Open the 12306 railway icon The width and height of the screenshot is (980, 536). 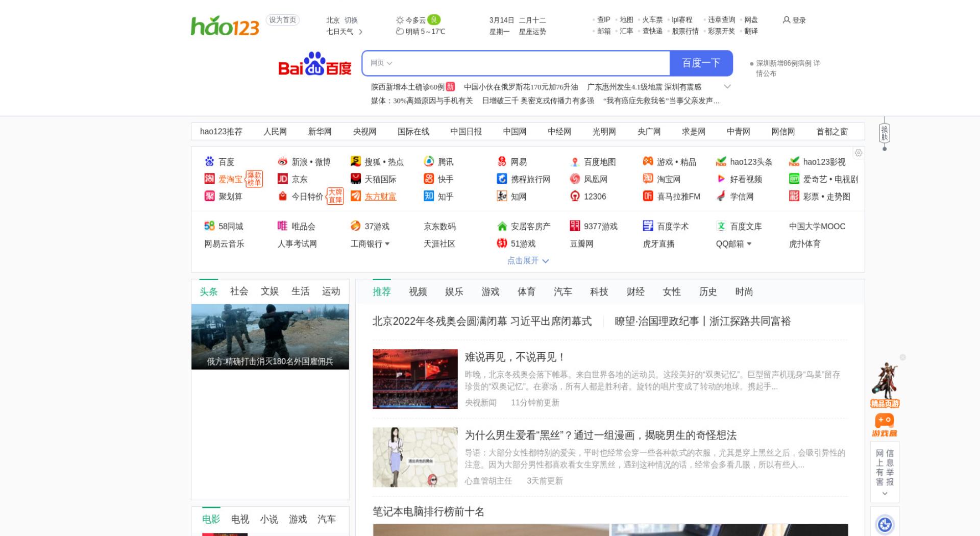(x=575, y=196)
